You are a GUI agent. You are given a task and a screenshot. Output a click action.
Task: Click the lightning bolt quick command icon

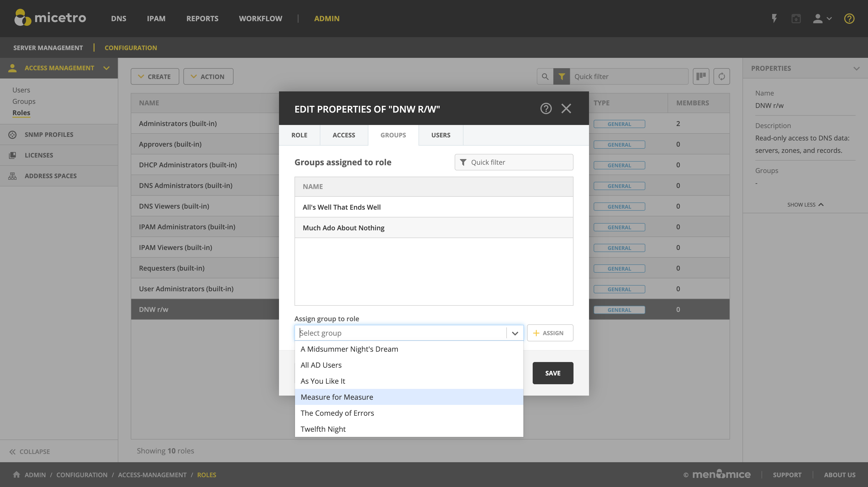coord(774,18)
